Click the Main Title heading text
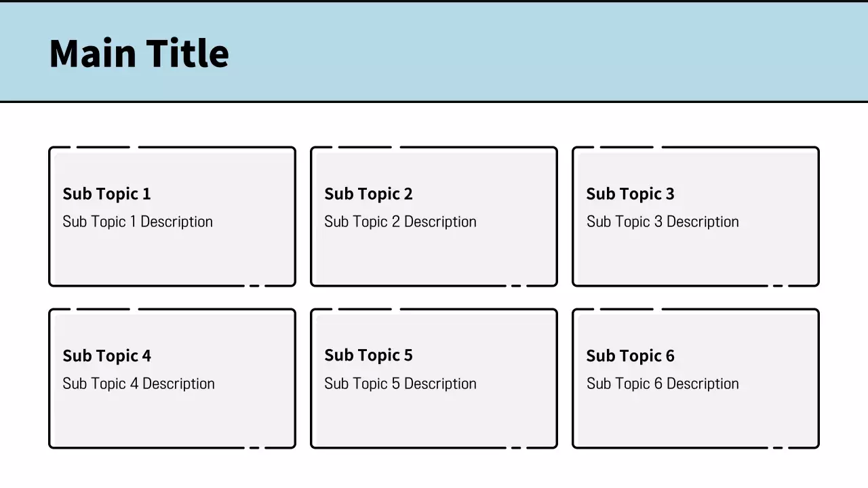Viewport: 868px width, 488px height. [x=139, y=53]
